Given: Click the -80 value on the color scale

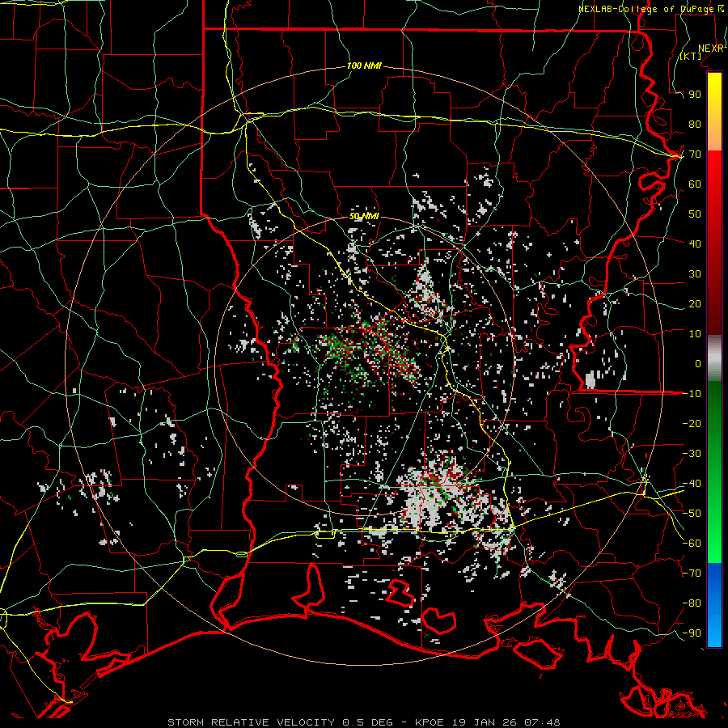Looking at the screenshot, I should (x=692, y=603).
